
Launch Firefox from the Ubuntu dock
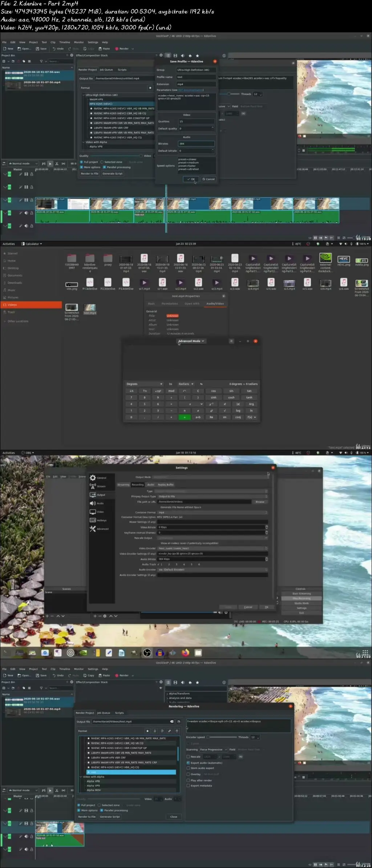point(185,653)
